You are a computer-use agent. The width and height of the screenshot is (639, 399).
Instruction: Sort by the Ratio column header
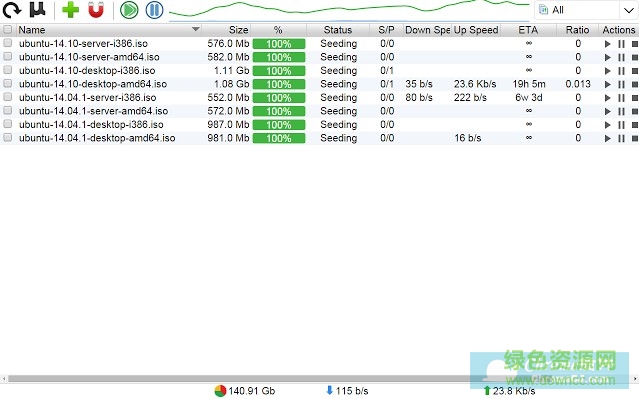tap(577, 30)
